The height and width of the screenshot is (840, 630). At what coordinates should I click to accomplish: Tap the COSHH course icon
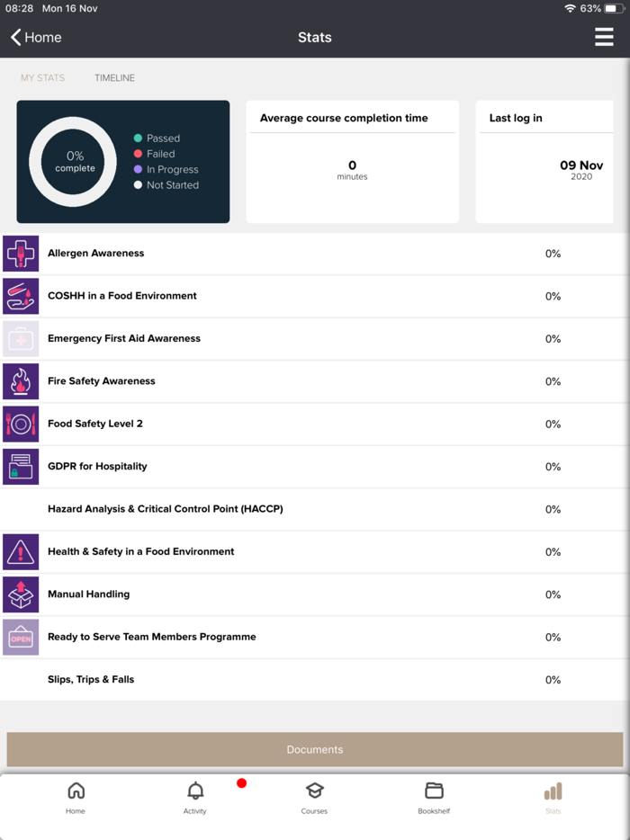[x=21, y=296]
